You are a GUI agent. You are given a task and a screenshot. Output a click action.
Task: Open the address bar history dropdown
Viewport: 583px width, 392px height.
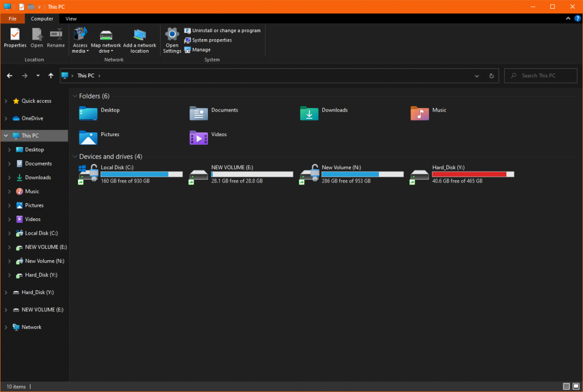pos(477,76)
